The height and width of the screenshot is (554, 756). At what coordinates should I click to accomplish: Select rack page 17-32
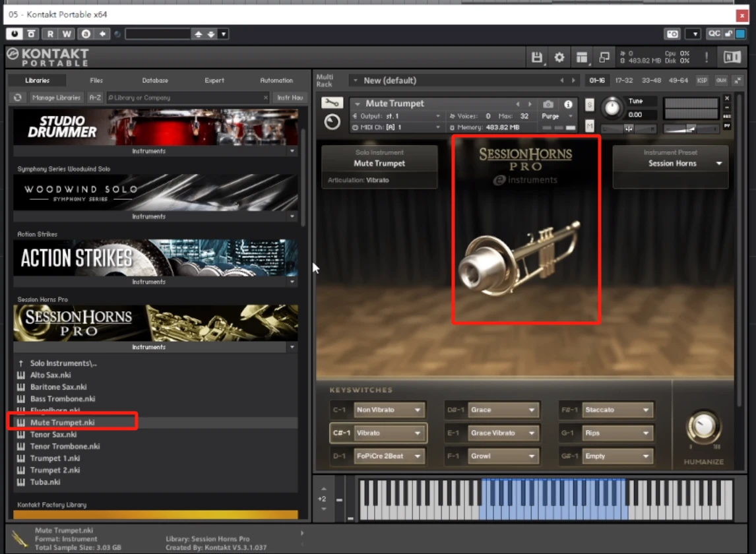tap(624, 80)
